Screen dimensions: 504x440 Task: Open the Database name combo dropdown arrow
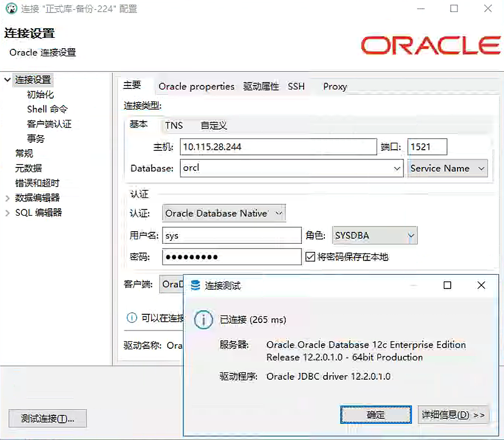click(397, 169)
